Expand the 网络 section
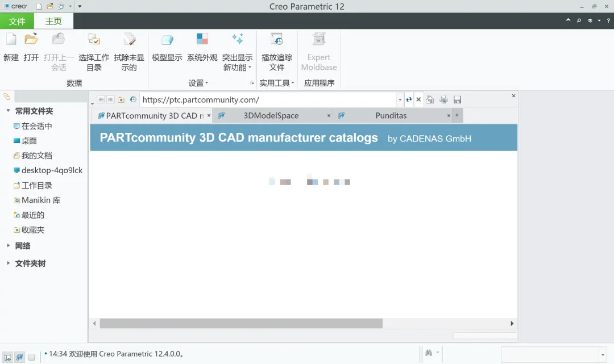614x364 pixels. click(8, 245)
